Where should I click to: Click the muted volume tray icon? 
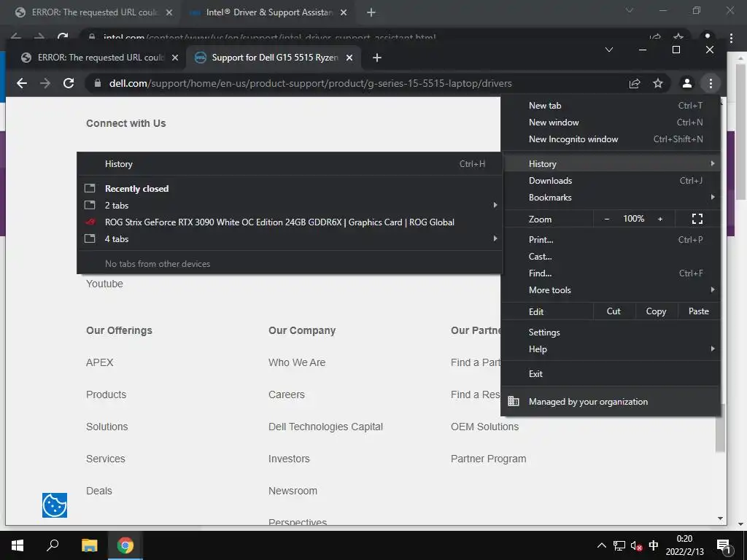pyautogui.click(x=636, y=545)
